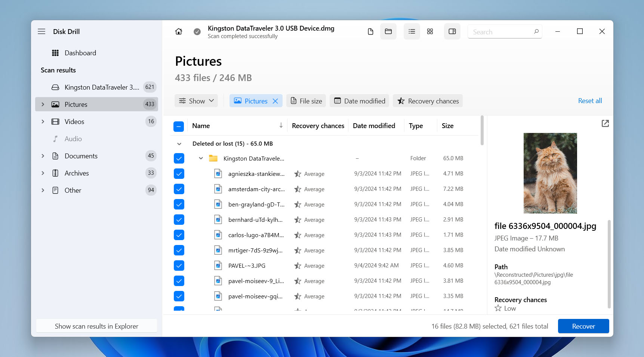Select Videos in sidebar
Image resolution: width=644 pixels, height=357 pixels.
(x=96, y=122)
